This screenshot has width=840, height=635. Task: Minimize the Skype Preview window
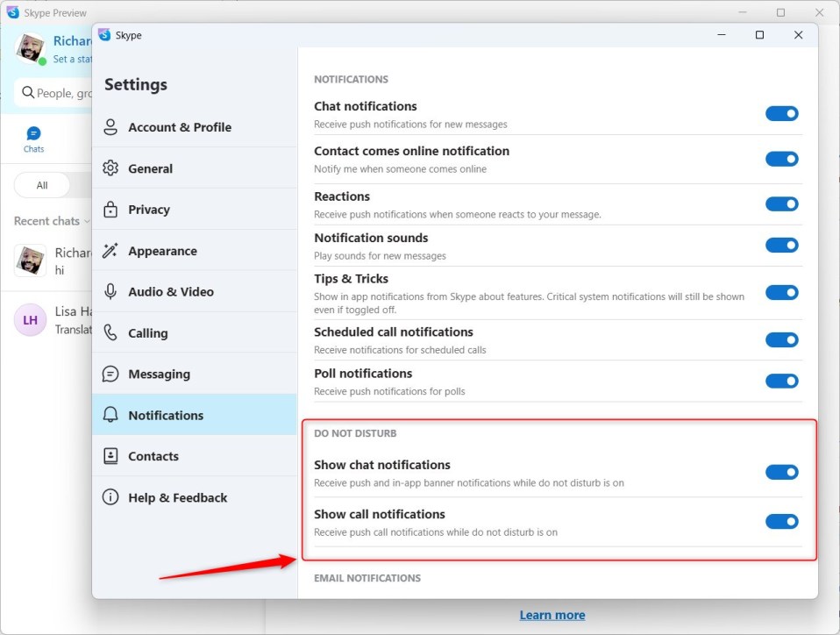(x=743, y=12)
